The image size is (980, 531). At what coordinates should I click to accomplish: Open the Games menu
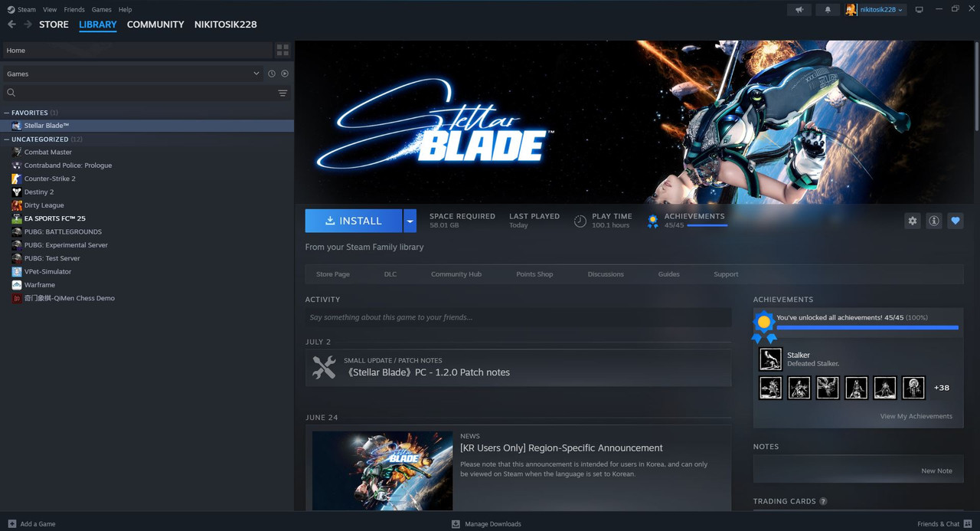click(x=102, y=9)
